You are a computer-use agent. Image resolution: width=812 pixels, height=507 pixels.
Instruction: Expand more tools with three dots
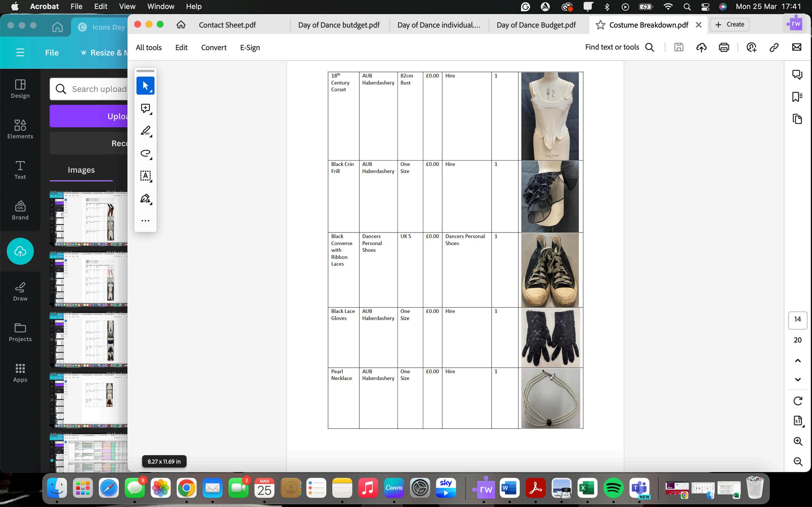(145, 221)
